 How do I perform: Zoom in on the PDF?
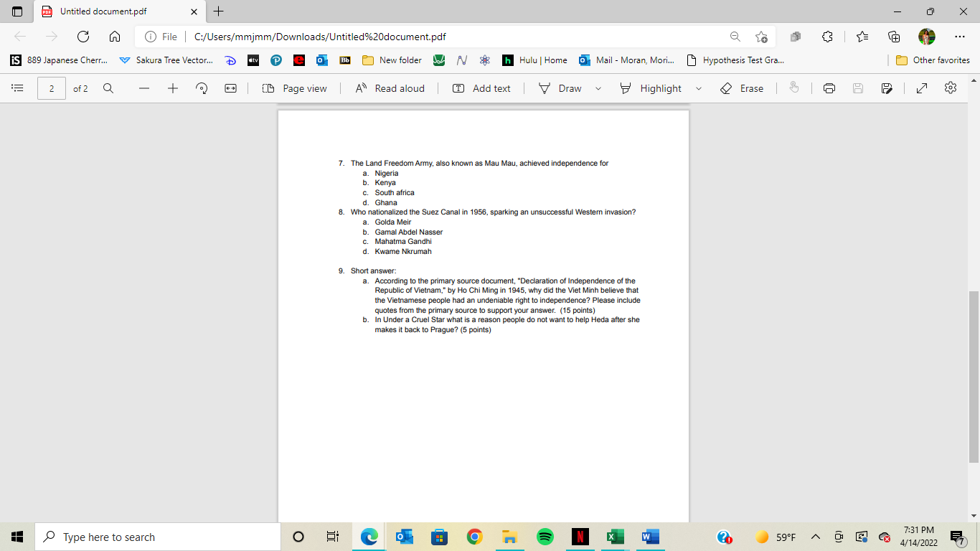172,88
